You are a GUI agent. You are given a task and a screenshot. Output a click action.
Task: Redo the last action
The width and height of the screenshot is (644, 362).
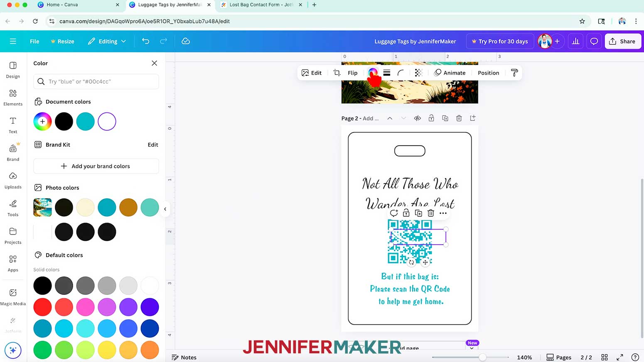tap(163, 41)
